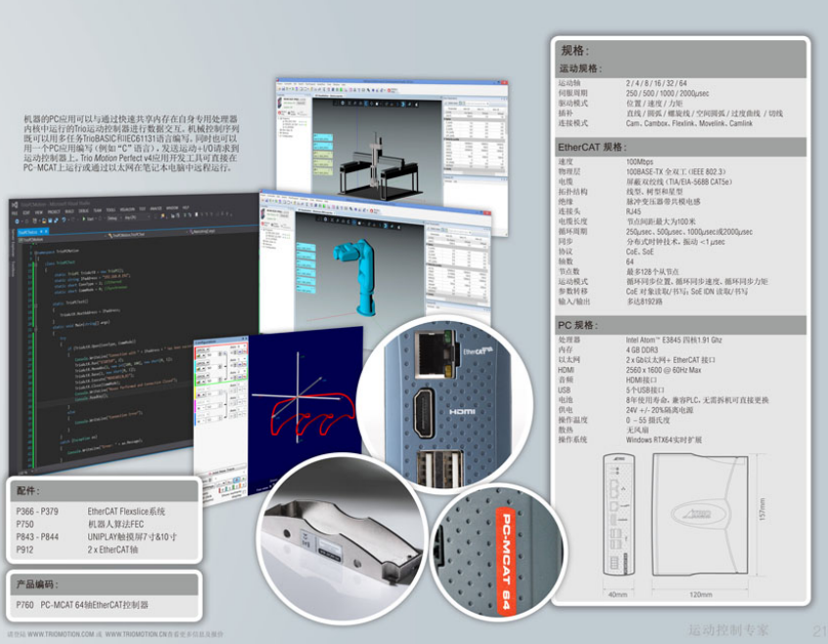Open the WWW.TRIOMOTION.COM link
Viewport: 828px width, 644px height.
click(61, 634)
